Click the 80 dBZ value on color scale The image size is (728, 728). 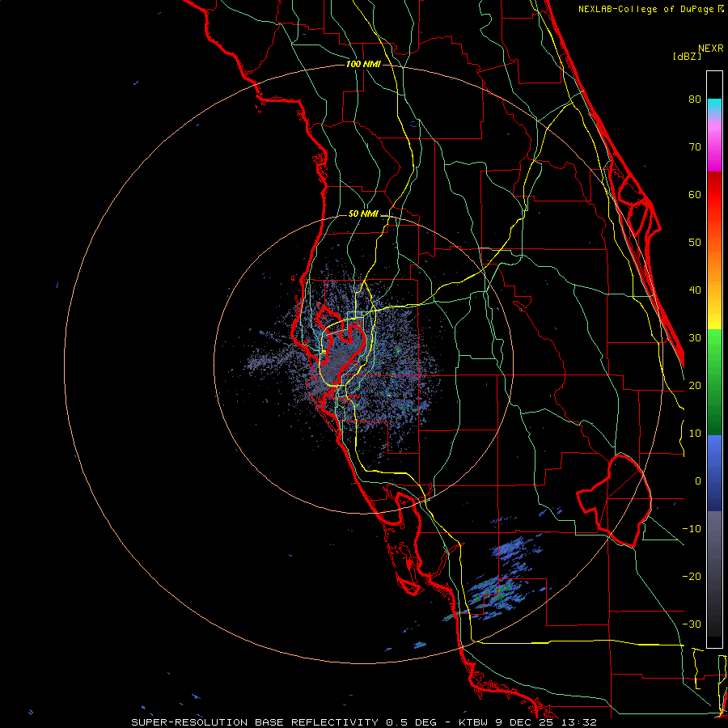pyautogui.click(x=695, y=99)
